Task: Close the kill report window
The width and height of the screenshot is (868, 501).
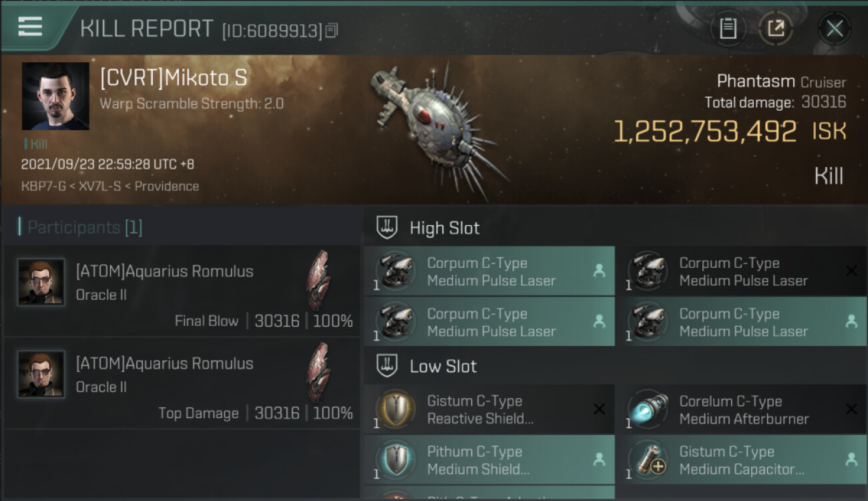Action: coord(835,29)
